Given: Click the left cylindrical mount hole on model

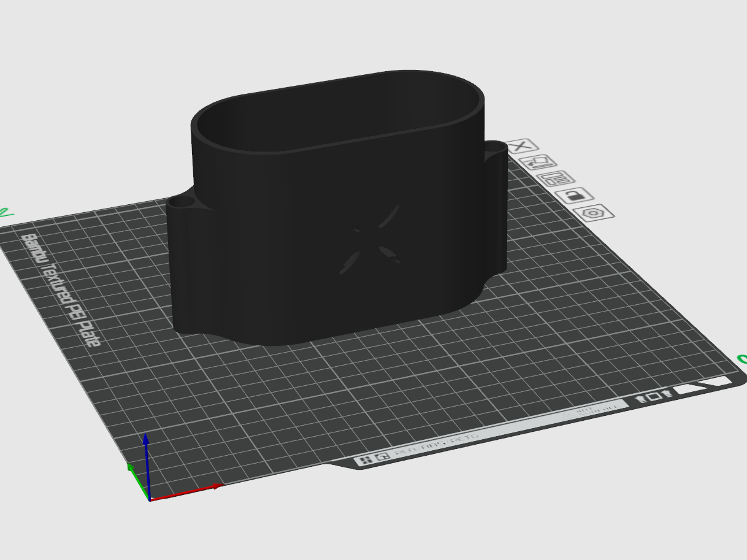Looking at the screenshot, I should coord(182,201).
